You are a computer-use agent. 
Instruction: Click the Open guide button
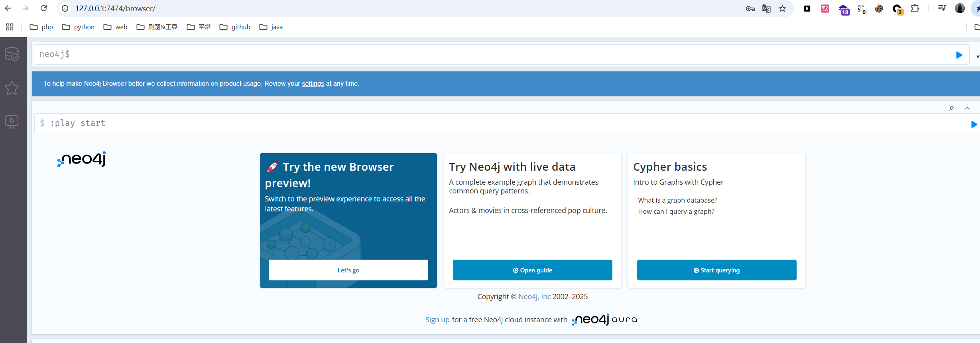pos(533,270)
